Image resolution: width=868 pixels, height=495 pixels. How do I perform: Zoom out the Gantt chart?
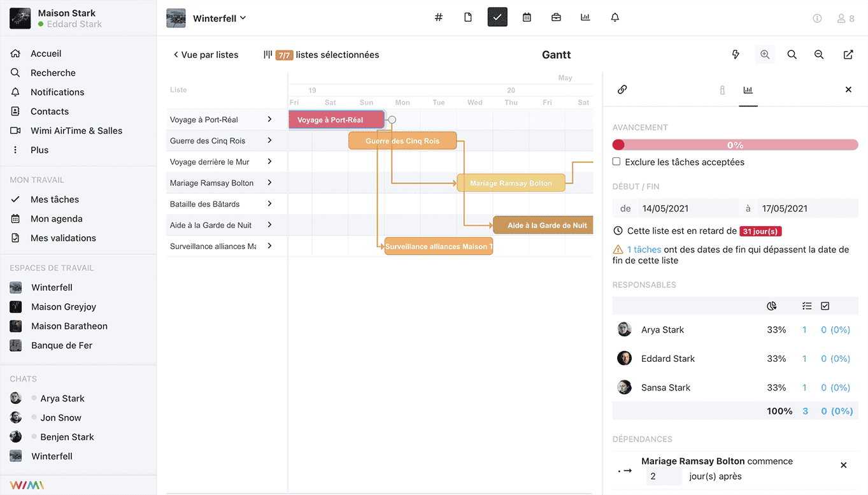pos(819,55)
